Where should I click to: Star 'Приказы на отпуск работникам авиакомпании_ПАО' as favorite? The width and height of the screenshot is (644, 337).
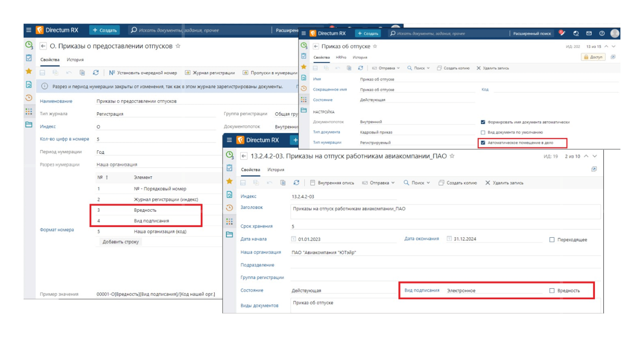click(452, 156)
